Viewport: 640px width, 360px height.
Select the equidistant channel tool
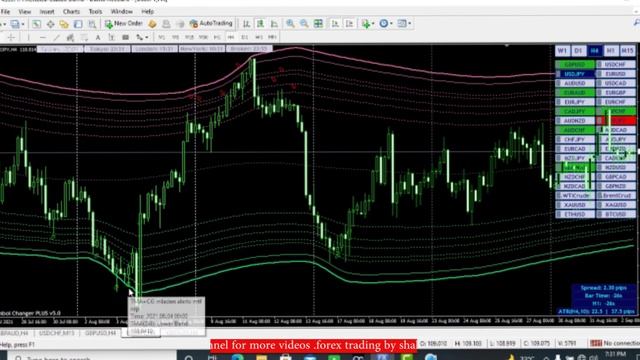click(70, 38)
